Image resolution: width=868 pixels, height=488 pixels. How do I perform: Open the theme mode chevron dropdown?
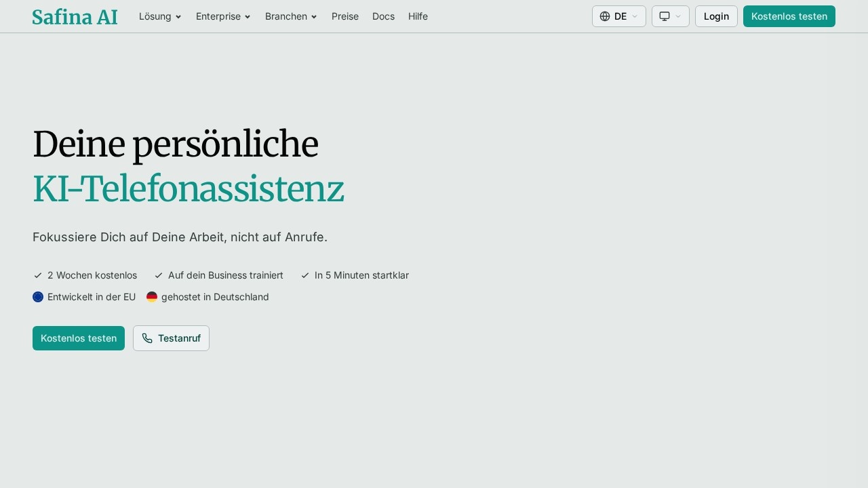click(678, 16)
